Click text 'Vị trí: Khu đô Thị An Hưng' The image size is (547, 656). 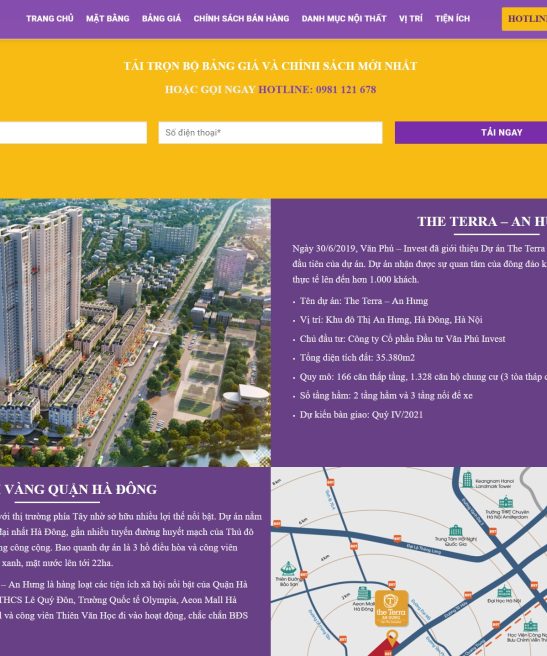pos(391,320)
